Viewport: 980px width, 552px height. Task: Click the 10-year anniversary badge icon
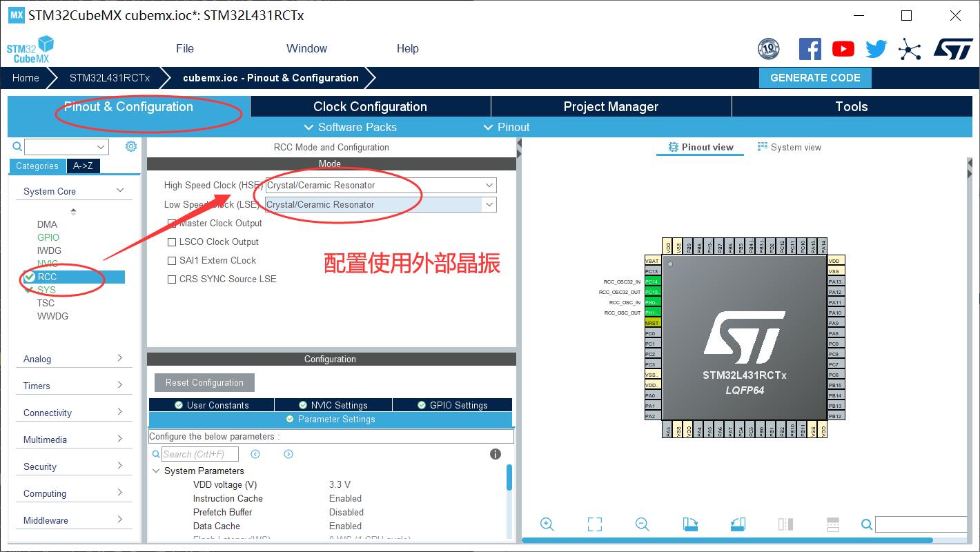coord(769,49)
